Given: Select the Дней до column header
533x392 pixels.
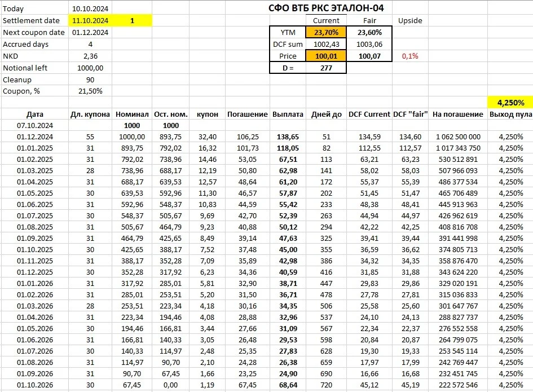Looking at the screenshot, I should pyautogui.click(x=327, y=114).
